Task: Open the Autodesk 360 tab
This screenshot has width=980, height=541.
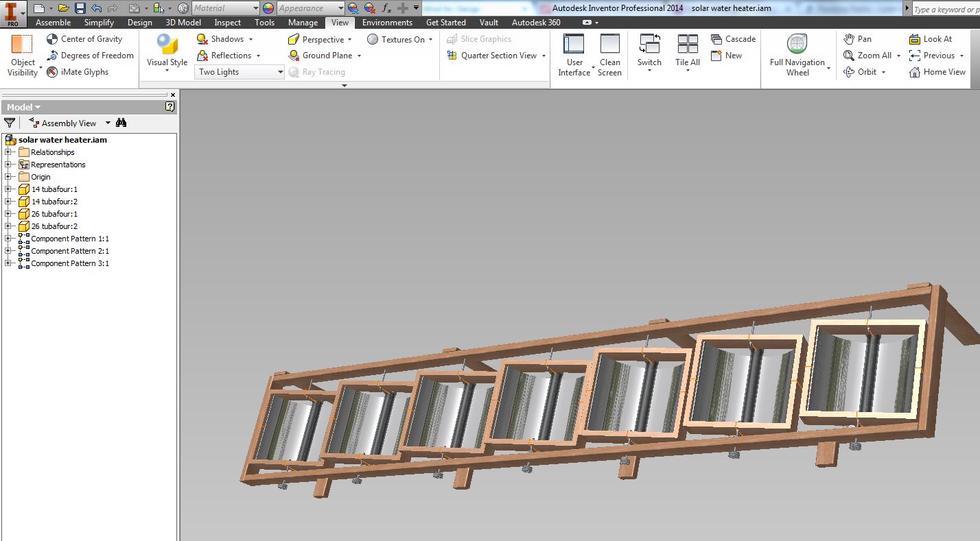Action: (536, 23)
